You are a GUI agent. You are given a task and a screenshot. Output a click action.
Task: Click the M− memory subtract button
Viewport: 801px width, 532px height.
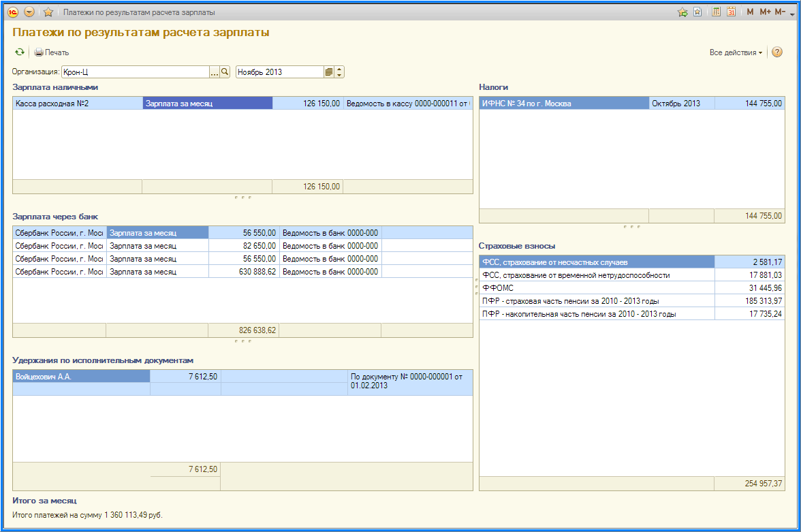pos(780,12)
